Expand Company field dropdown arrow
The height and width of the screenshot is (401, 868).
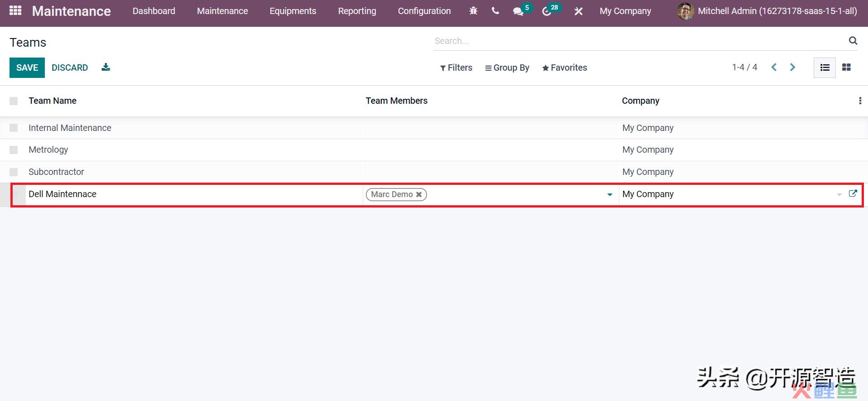pos(839,194)
